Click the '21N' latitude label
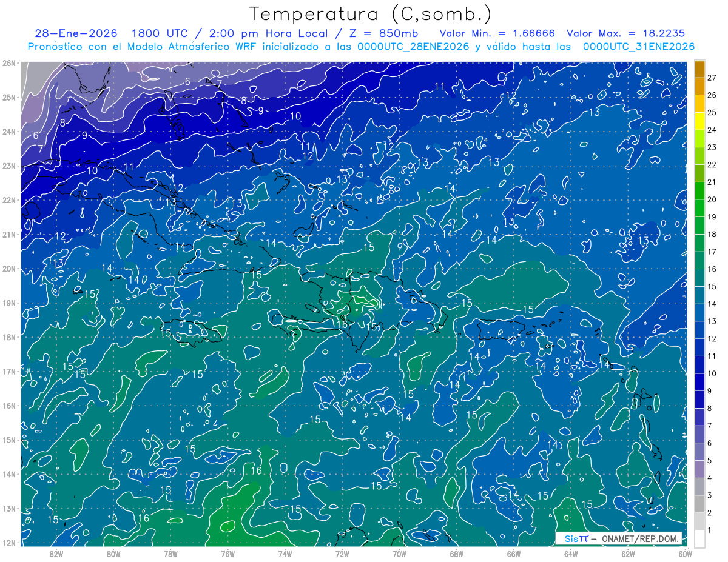 click(x=8, y=234)
